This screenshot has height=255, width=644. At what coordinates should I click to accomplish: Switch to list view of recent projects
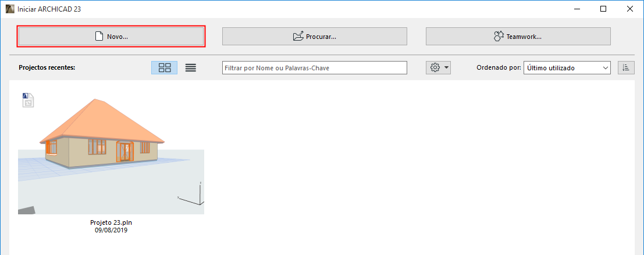click(191, 67)
